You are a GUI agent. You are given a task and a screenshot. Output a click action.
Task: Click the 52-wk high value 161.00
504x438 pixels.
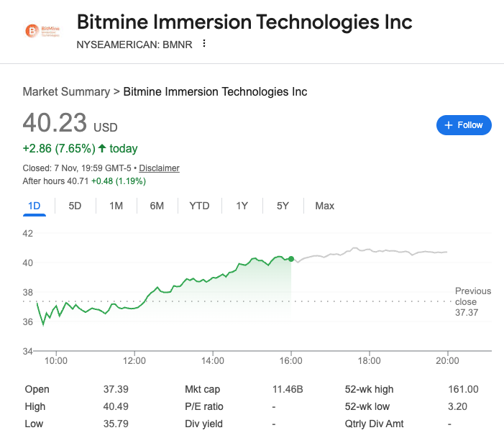click(464, 390)
